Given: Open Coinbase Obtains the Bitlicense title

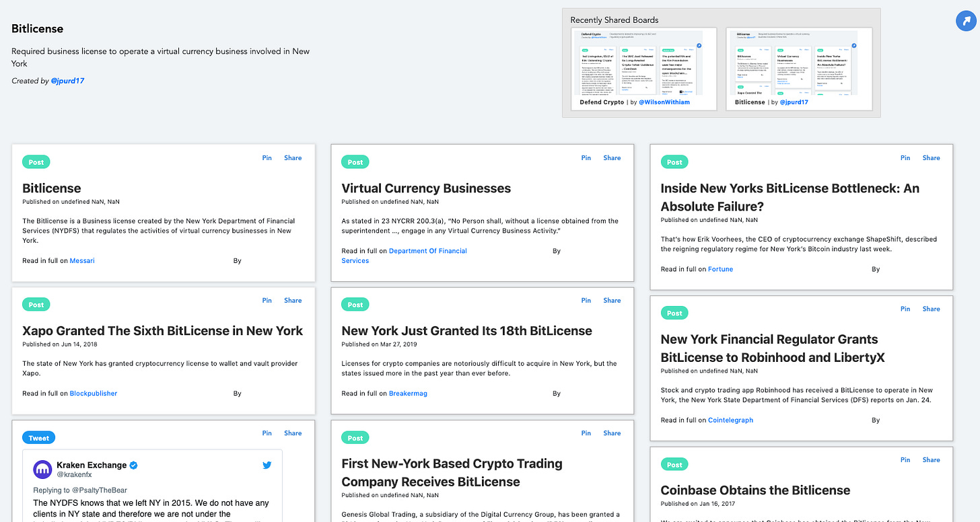Looking at the screenshot, I should [x=755, y=490].
